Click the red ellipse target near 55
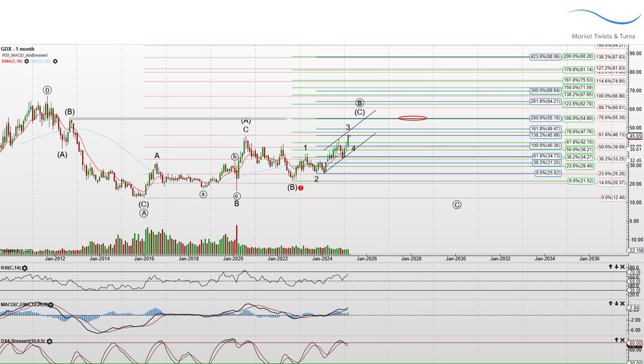Viewport: 644px width, 364px height. [413, 118]
